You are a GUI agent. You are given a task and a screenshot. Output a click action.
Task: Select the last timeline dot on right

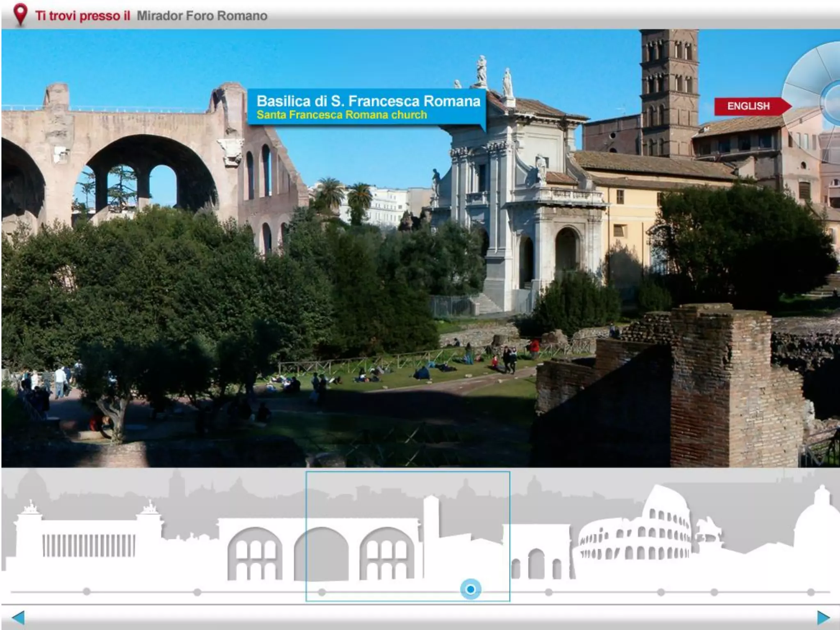811,592
